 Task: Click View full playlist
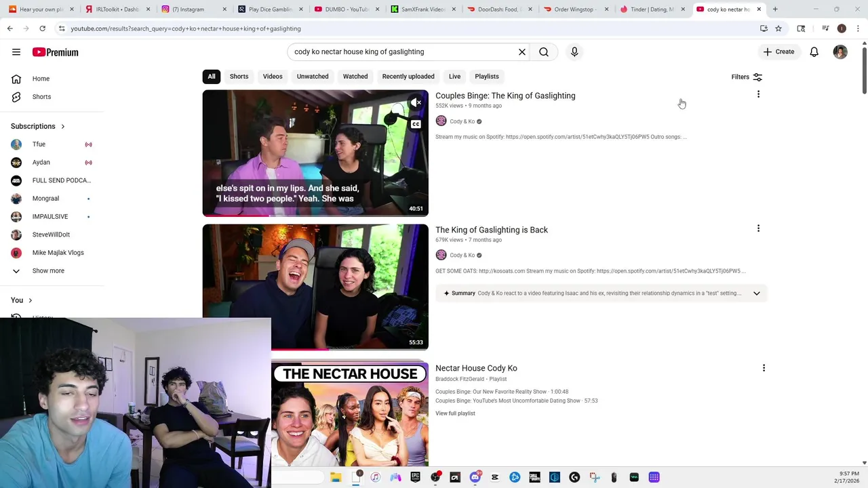(x=455, y=413)
